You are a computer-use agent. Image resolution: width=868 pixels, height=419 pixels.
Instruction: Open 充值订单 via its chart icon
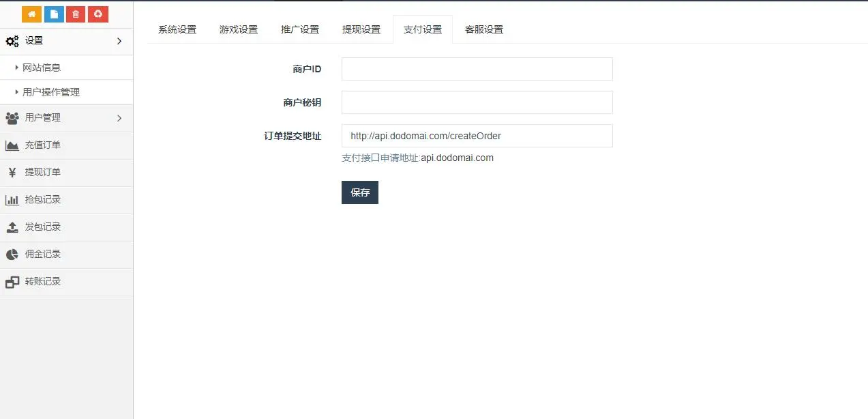click(x=12, y=145)
